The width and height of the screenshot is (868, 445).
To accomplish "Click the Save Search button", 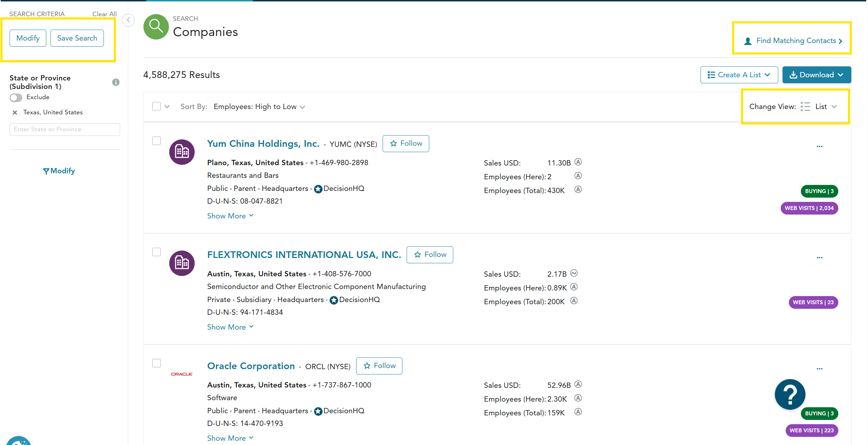I will 77,38.
